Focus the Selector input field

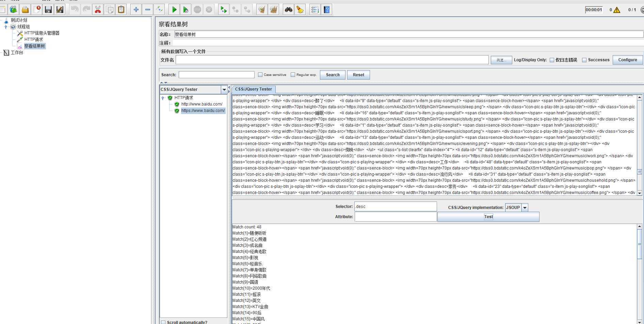[396, 207]
